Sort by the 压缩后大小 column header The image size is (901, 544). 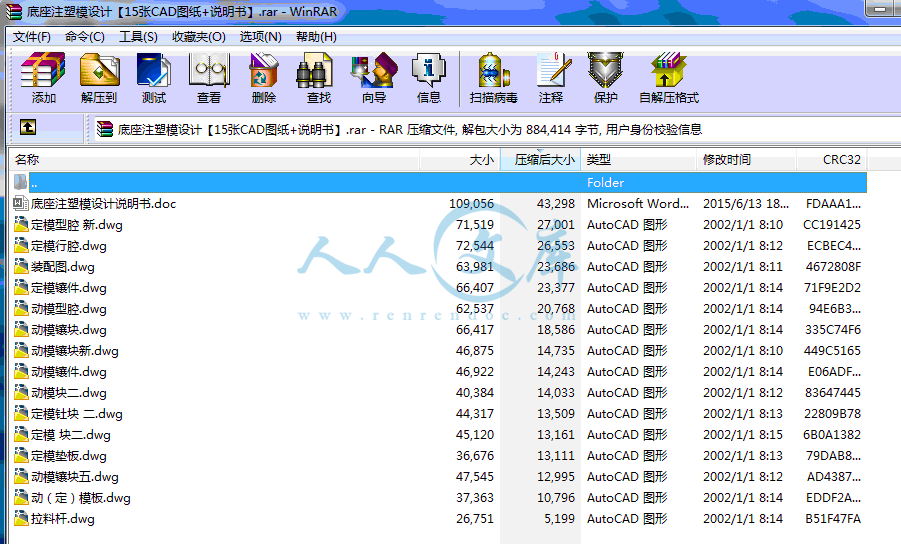tap(540, 160)
